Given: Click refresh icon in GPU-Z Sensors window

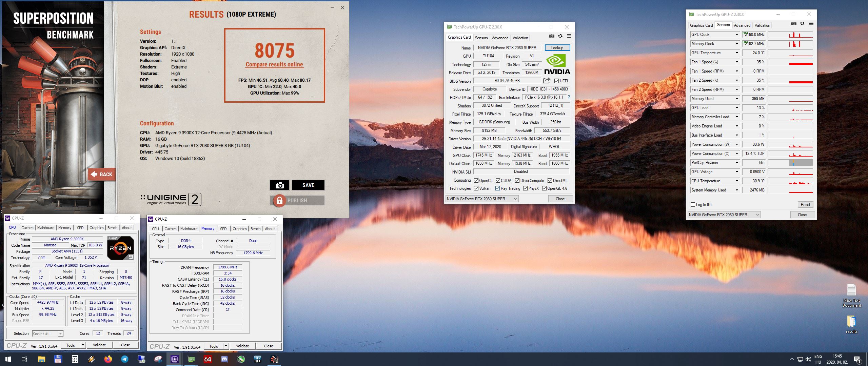Looking at the screenshot, I should 802,24.
